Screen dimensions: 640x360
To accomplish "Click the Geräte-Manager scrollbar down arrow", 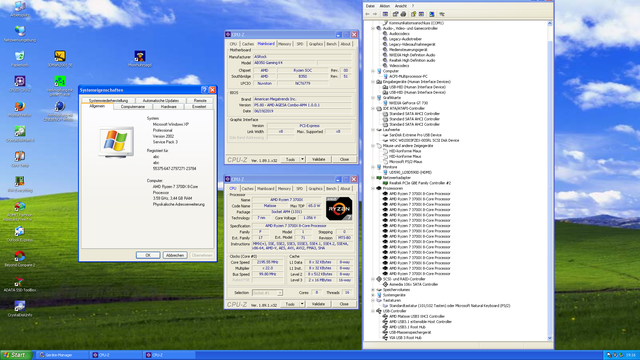I will click(549, 338).
